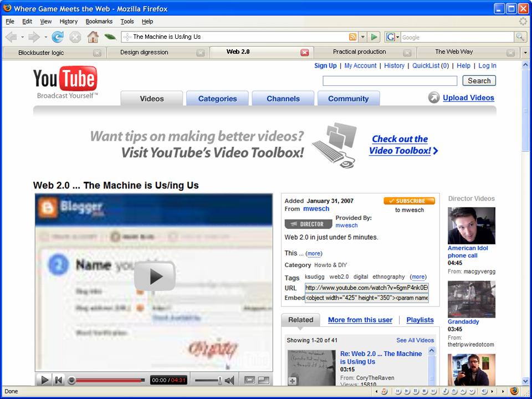Expand the description with the more link
The height and width of the screenshot is (399, 532).
(x=314, y=253)
